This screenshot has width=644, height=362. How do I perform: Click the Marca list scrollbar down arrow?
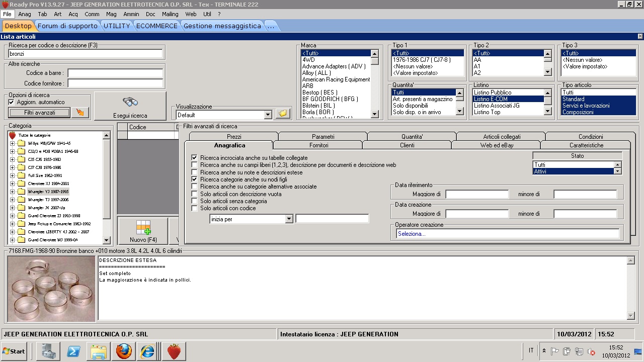tap(374, 114)
